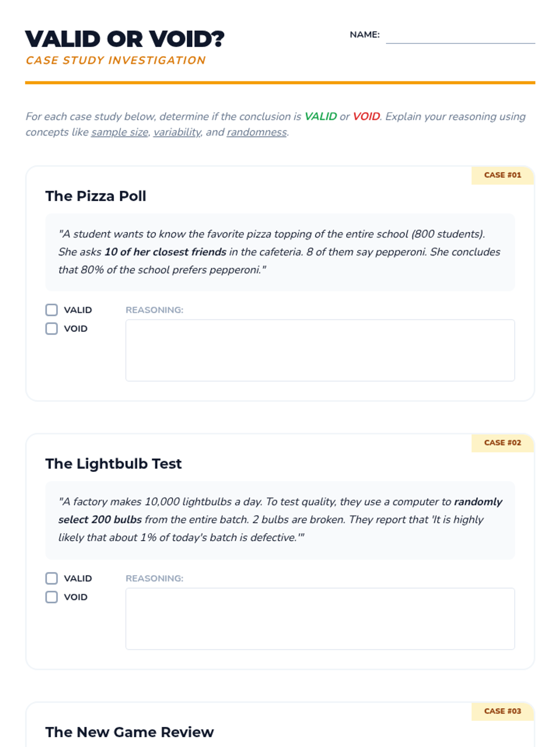The height and width of the screenshot is (747, 560).
Task: Click the CASE #01 badge
Action: (x=503, y=175)
